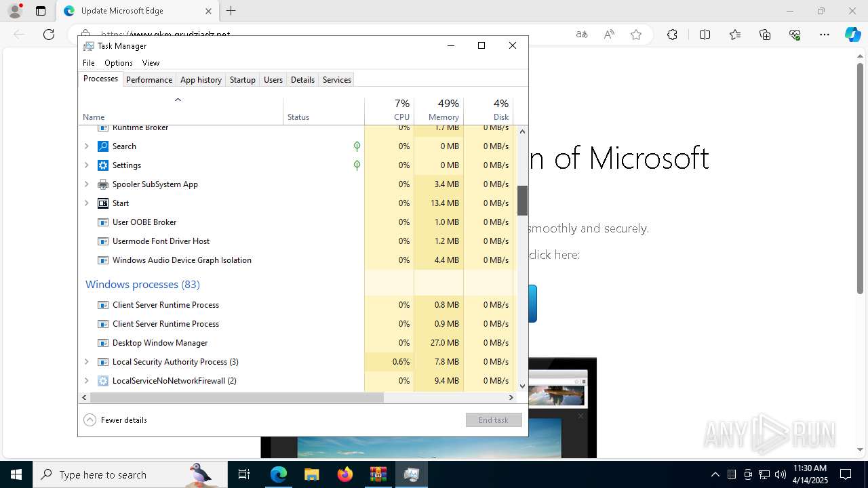
Task: Expand Local Security Authority Process group
Action: 86,362
